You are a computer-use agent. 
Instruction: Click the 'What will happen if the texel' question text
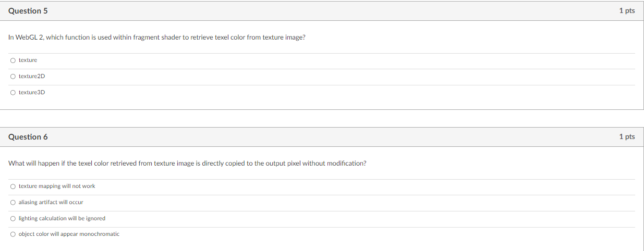point(187,164)
